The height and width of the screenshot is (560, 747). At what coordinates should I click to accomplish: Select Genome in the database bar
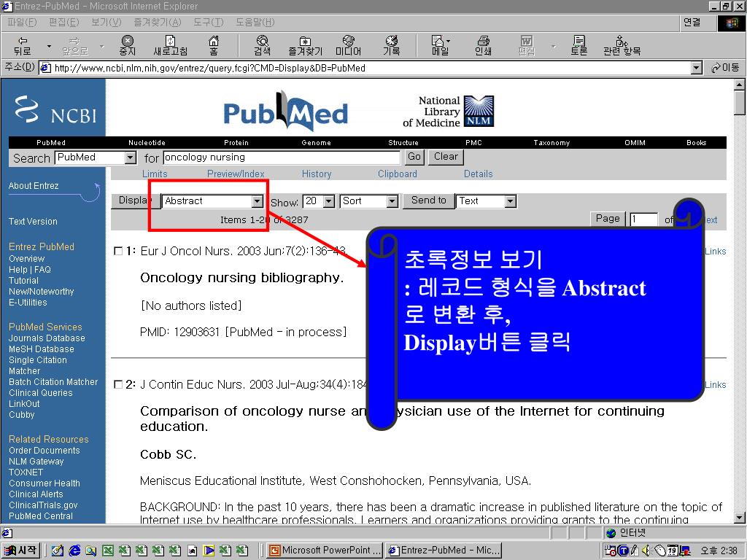coord(316,142)
